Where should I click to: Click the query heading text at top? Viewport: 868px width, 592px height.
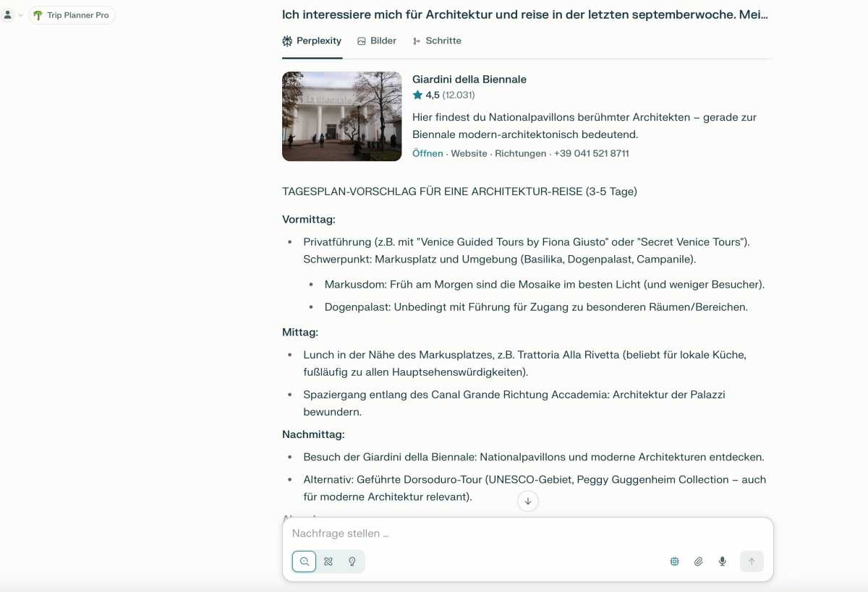[525, 14]
